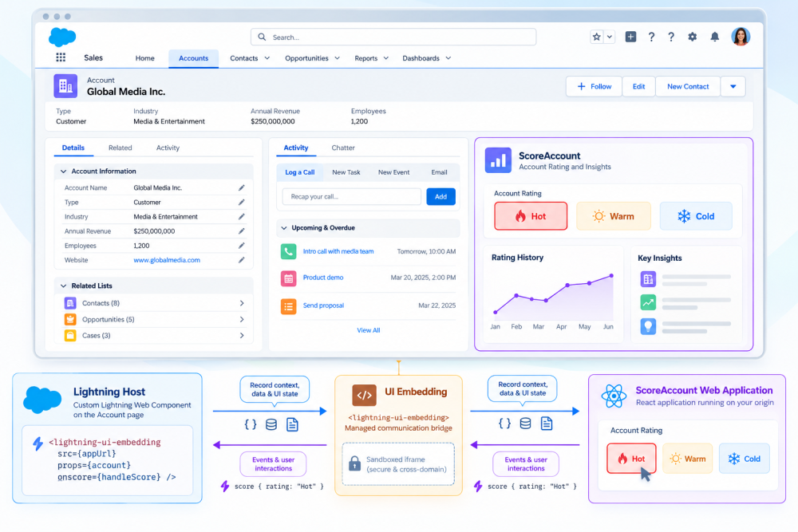Screen dimensions: 798x532
Task: Click the Opportunities related list icon
Action: point(70,319)
